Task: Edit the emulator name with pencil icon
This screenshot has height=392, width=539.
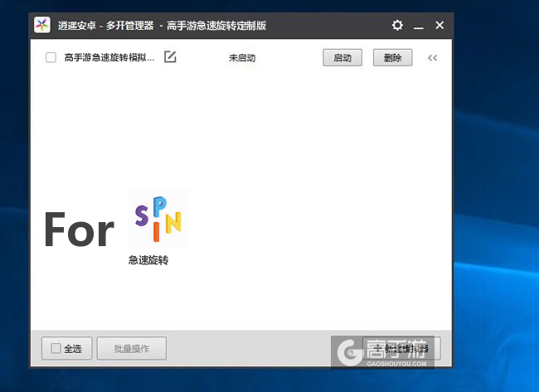Action: (x=170, y=57)
